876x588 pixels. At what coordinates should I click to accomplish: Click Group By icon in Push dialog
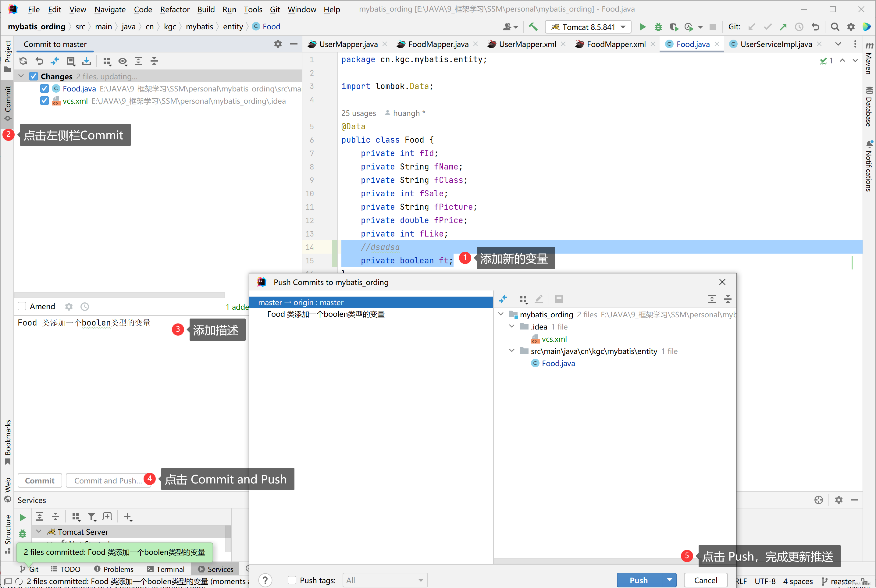coord(524,299)
